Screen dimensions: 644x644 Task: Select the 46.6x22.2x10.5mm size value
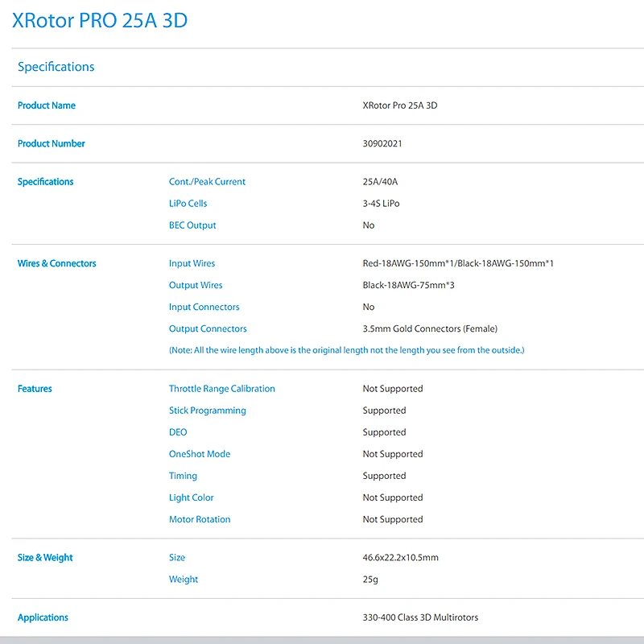tap(400, 558)
